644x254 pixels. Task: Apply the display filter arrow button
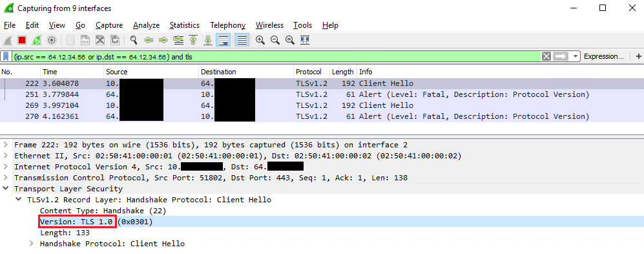coord(560,56)
